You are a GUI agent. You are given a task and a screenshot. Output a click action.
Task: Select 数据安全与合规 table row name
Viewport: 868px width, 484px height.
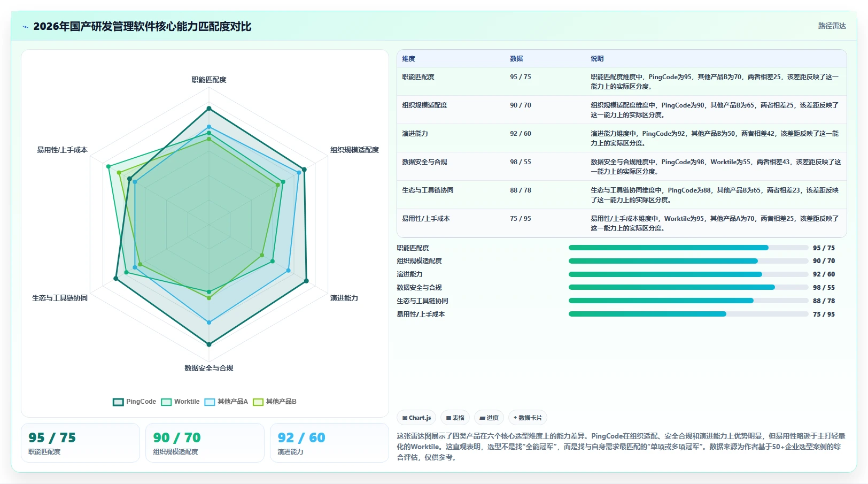[x=424, y=162]
